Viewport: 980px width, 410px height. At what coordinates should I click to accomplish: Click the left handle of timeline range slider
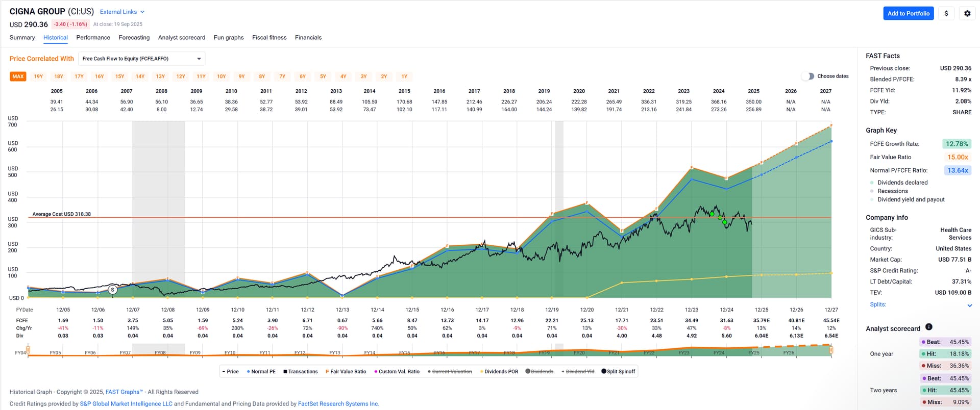[28, 350]
